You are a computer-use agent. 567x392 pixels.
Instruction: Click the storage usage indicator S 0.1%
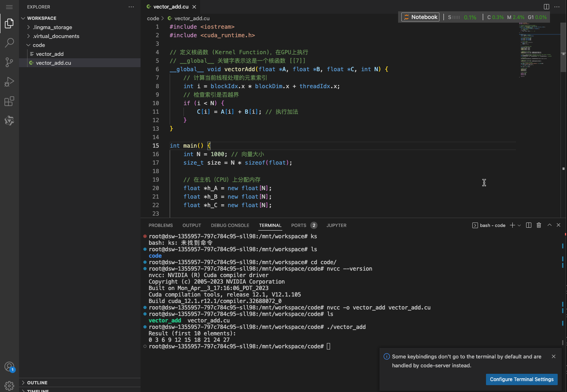(462, 17)
